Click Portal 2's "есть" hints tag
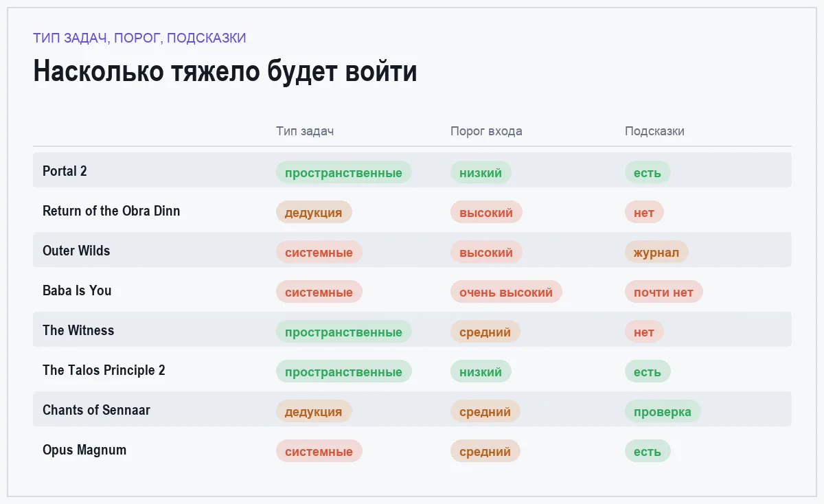The width and height of the screenshot is (824, 504). tap(648, 172)
